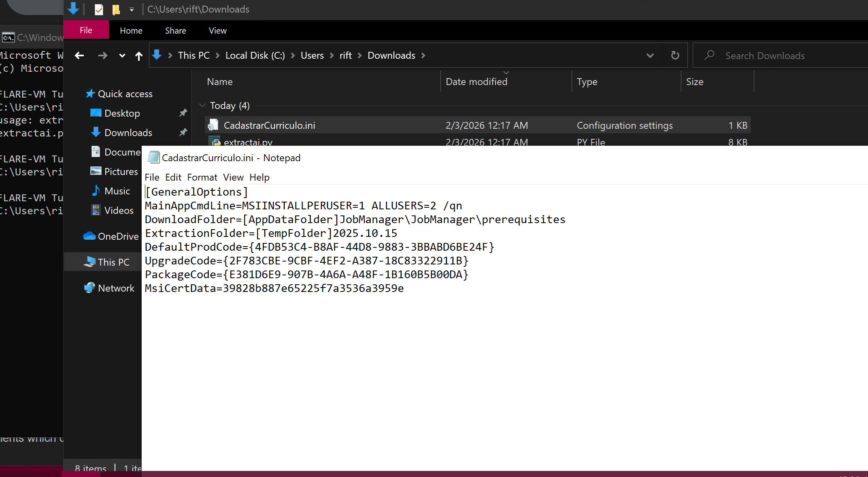Click the Search Downloads input field
This screenshot has width=868, height=477.
[x=780, y=55]
